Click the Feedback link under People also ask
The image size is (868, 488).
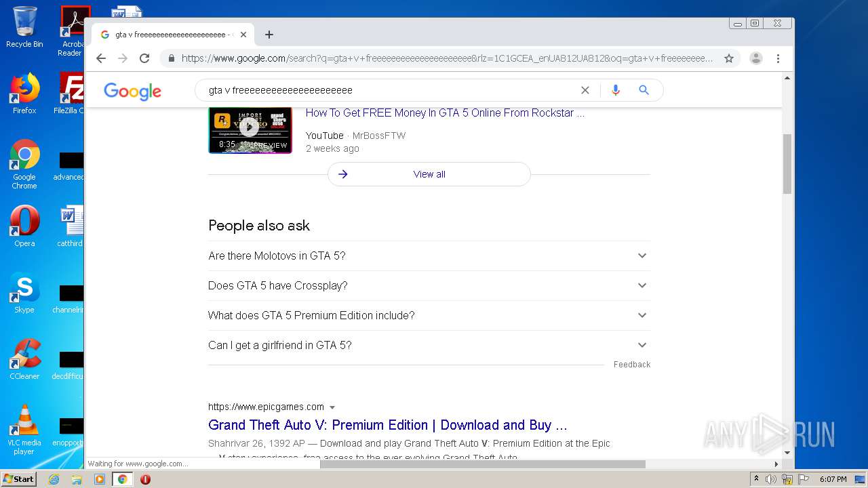coord(632,365)
